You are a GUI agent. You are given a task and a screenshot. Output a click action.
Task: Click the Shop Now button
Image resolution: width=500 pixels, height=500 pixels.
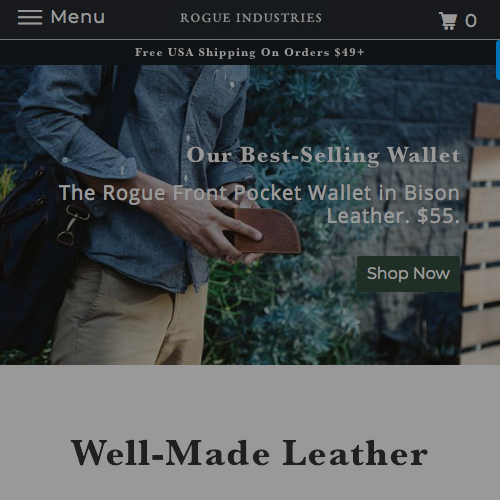408,274
